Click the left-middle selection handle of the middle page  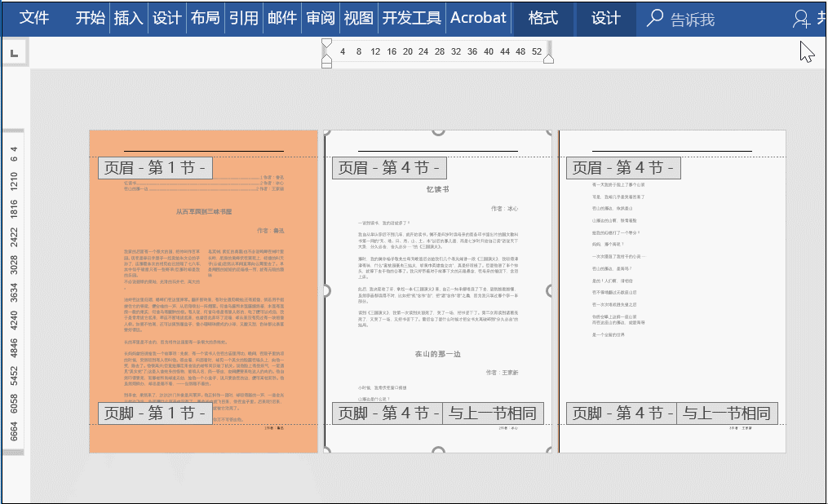pos(326,291)
